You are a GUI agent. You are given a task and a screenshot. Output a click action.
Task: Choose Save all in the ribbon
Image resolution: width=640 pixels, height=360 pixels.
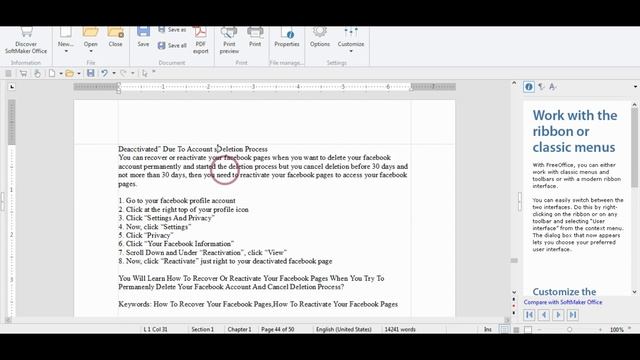coord(172,45)
